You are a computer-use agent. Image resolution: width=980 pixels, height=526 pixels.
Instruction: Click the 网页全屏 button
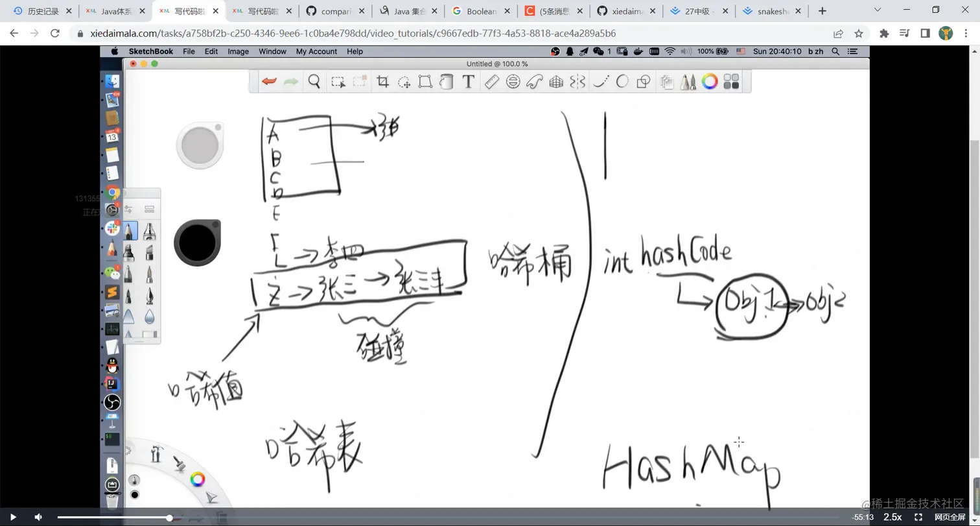tap(950, 517)
